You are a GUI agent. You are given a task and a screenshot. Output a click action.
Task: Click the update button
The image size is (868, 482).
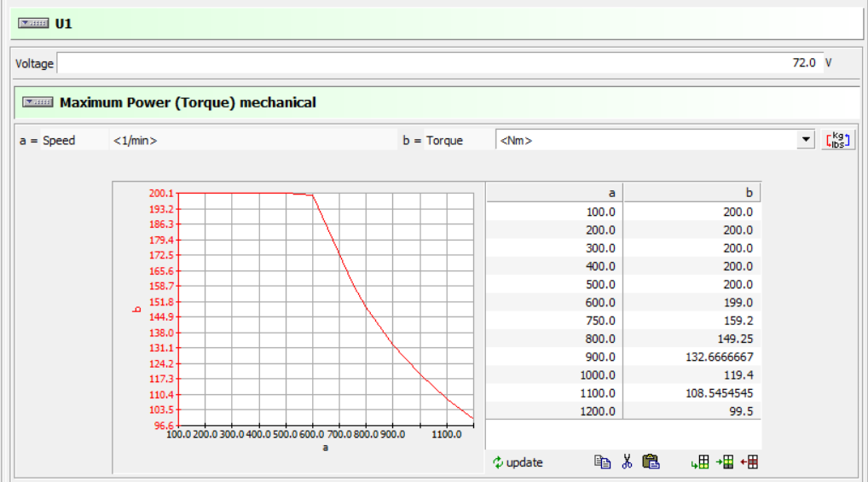coord(518,462)
